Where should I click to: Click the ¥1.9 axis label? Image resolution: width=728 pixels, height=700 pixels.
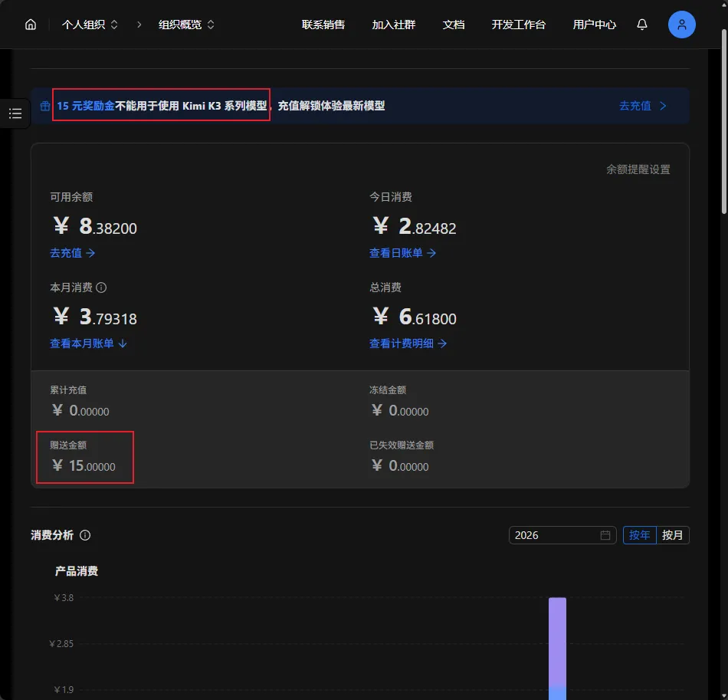(x=64, y=690)
